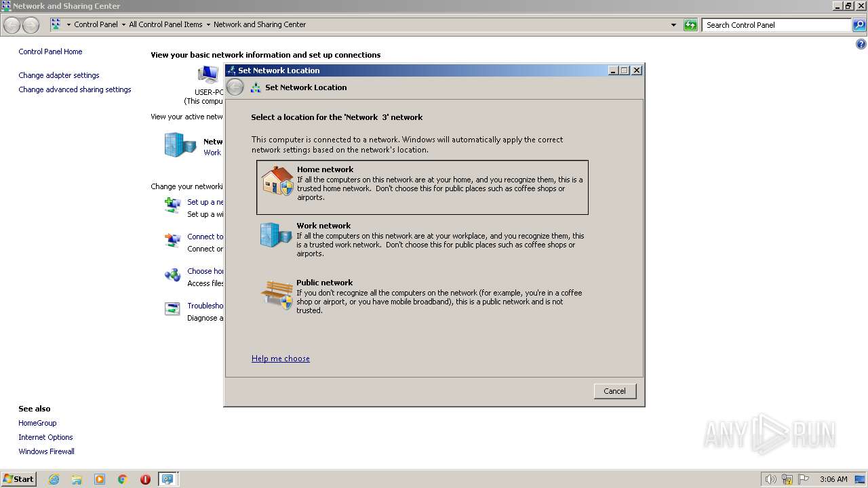Open the Windows Firewall link
Image resolution: width=868 pixels, height=488 pixels.
click(x=46, y=451)
